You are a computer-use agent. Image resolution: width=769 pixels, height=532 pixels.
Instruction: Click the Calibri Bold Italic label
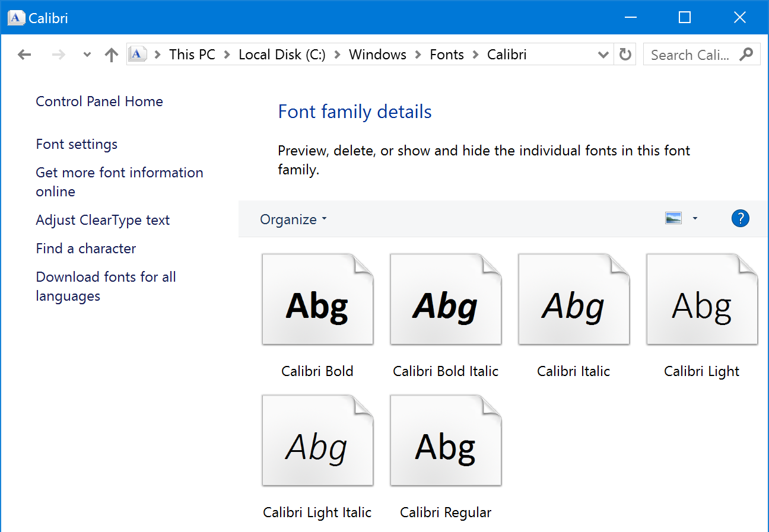click(x=446, y=371)
